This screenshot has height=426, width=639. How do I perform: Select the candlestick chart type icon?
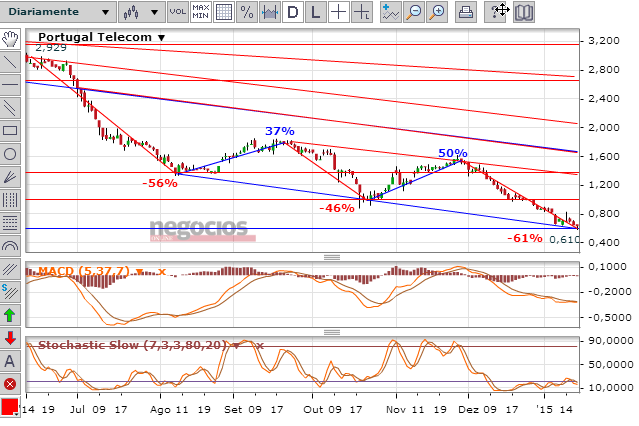(131, 12)
